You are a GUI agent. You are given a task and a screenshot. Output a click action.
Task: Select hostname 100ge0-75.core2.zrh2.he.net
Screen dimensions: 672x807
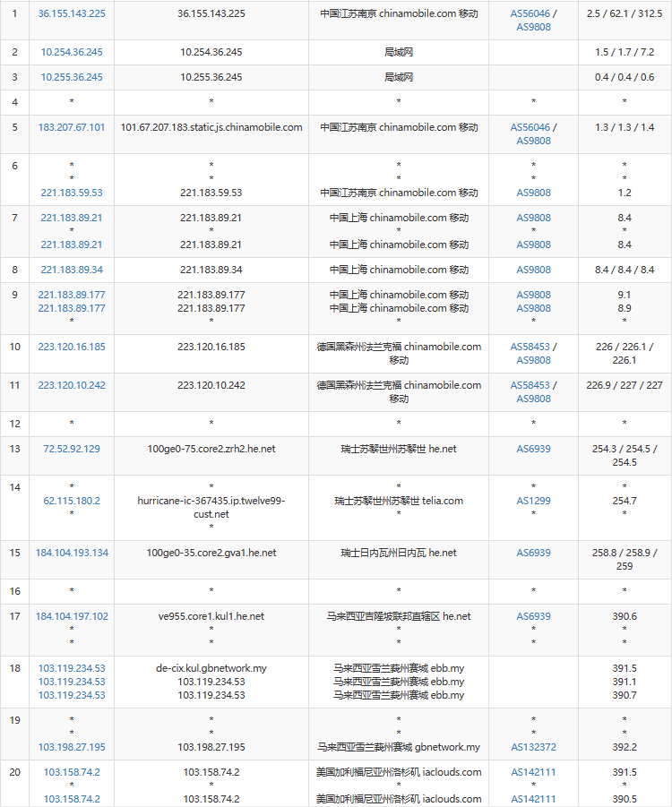pos(211,449)
